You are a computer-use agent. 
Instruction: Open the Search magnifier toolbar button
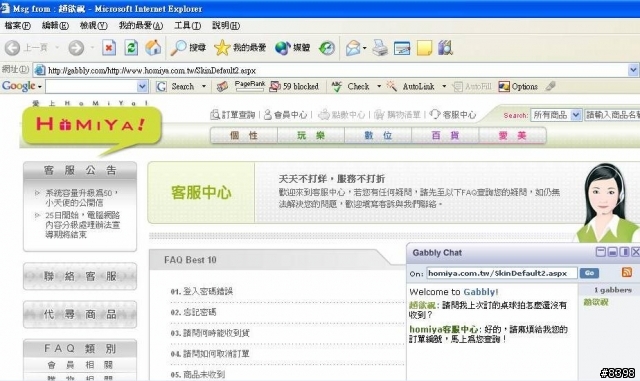189,48
